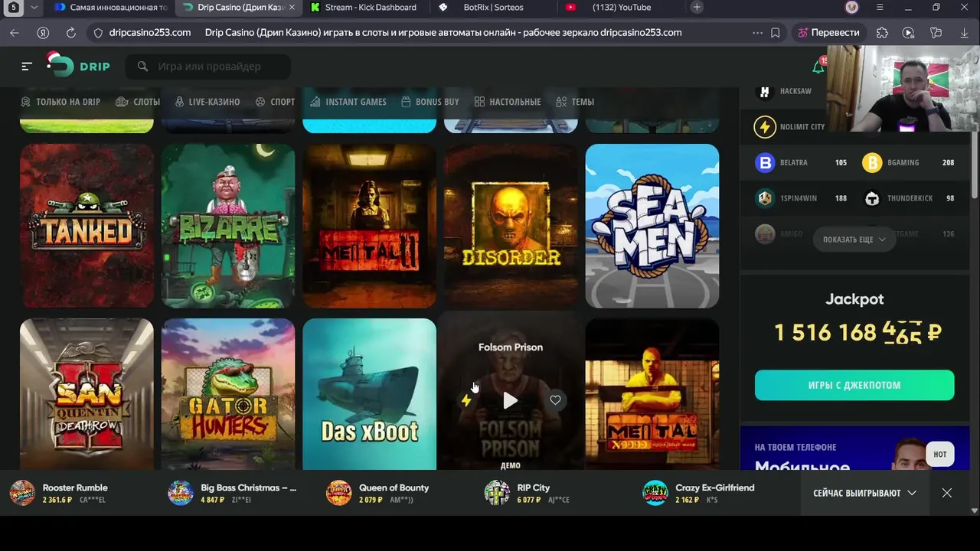The image size is (980, 551).
Task: Filter by the 1Spin4Win provider
Action: (802, 198)
